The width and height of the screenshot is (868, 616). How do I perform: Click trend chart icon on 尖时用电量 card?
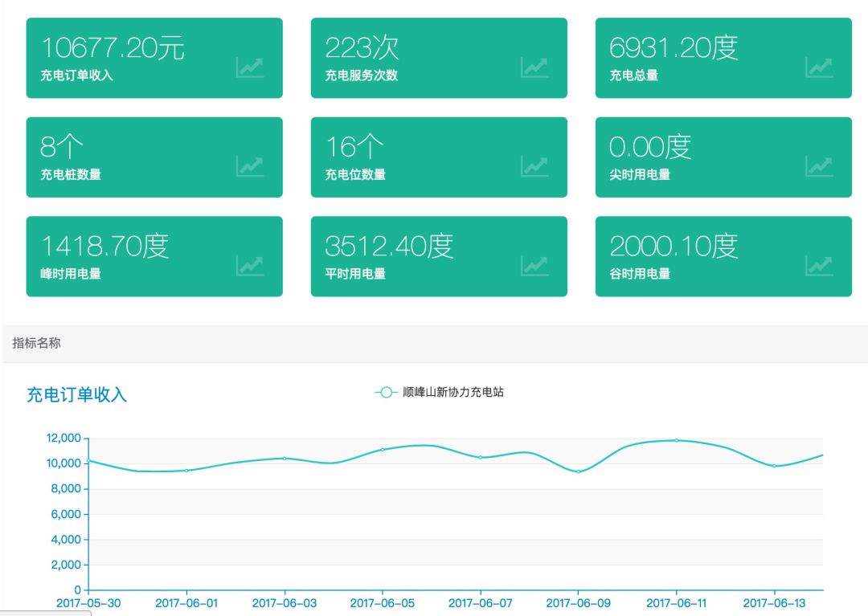(819, 166)
